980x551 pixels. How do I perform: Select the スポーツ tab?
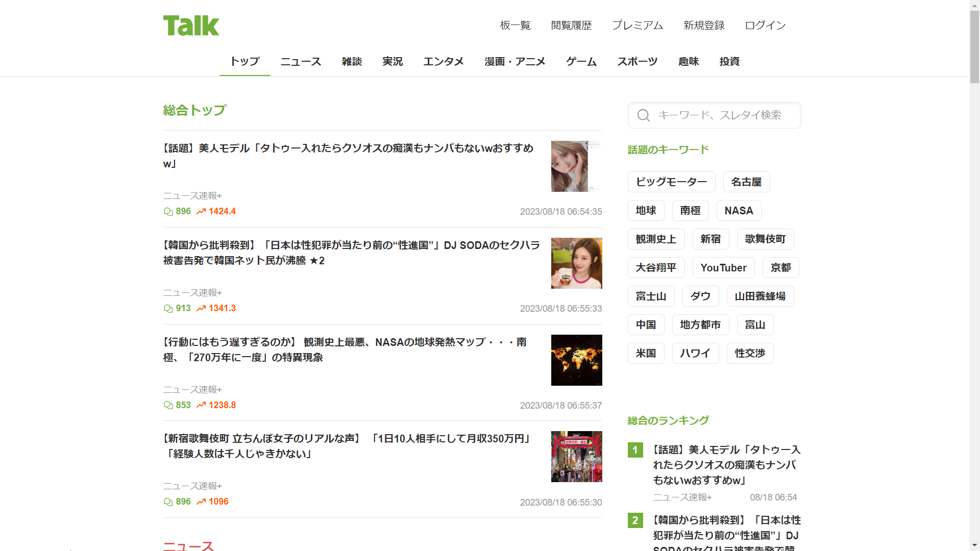point(637,62)
